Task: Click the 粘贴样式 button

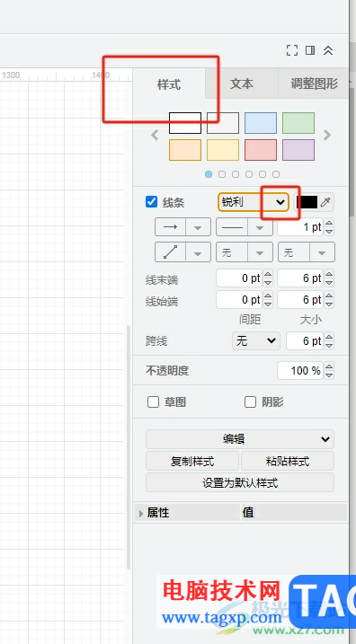Action: click(288, 462)
